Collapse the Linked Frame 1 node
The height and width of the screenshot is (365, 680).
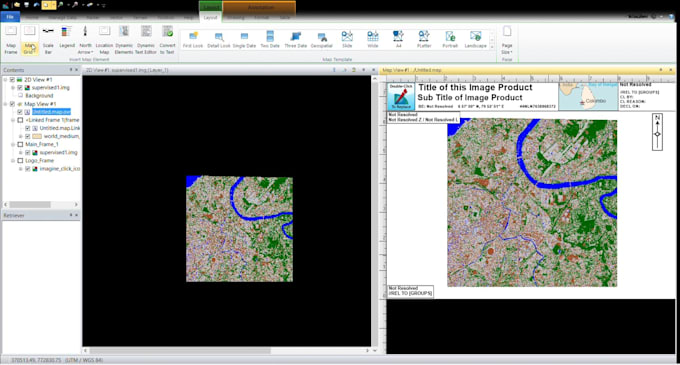point(13,120)
